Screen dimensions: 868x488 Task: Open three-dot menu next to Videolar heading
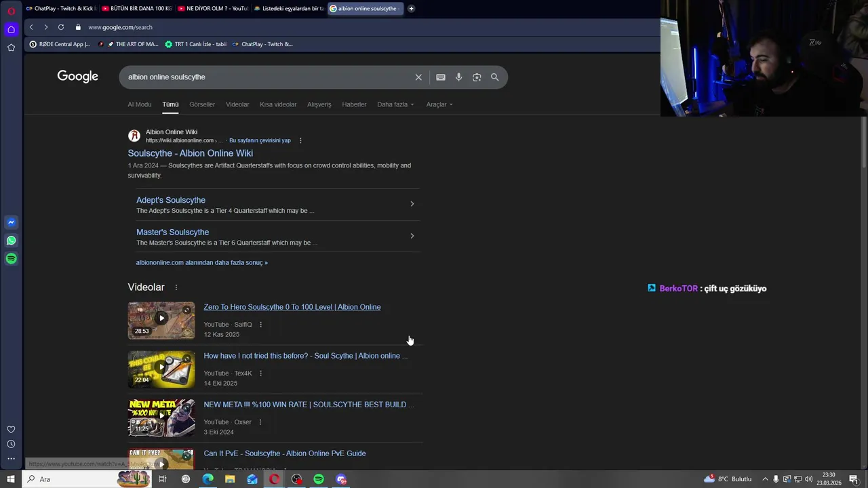(176, 287)
